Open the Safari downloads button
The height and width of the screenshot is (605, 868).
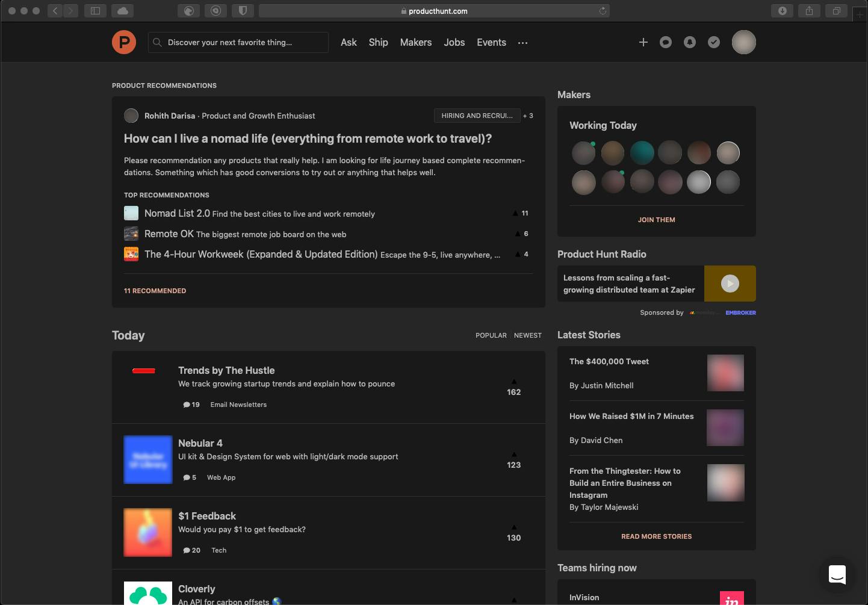[x=783, y=11]
